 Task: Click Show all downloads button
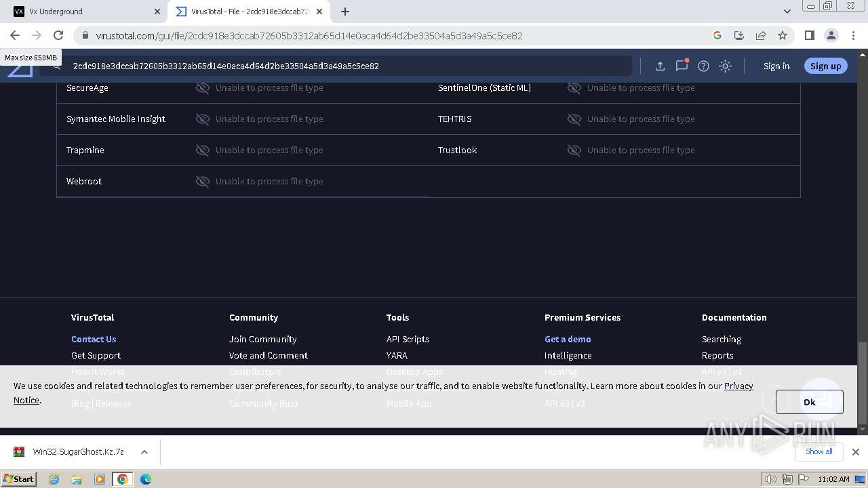tap(818, 451)
